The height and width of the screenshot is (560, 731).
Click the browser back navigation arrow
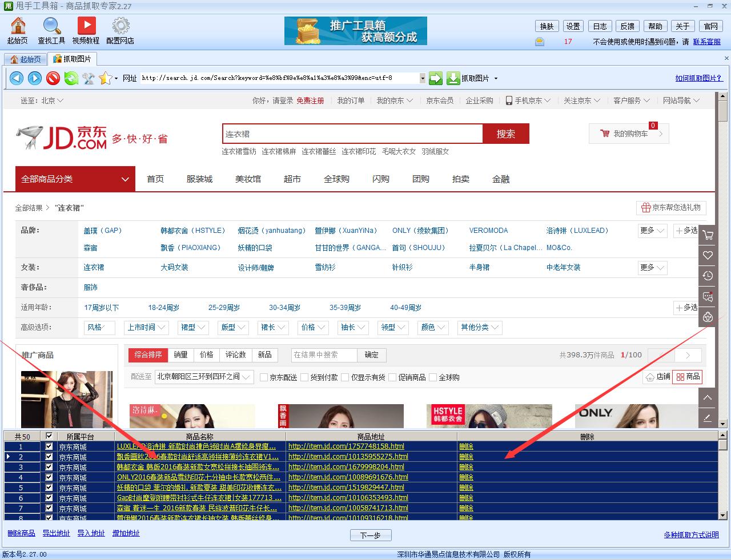(x=17, y=78)
